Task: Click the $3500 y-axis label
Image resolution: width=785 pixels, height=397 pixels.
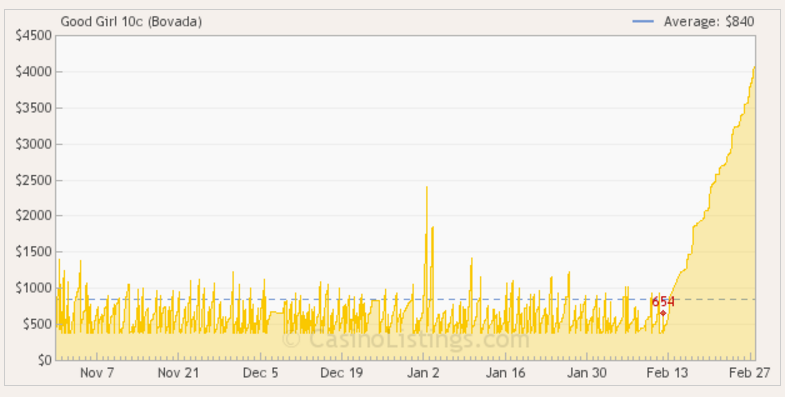Action: click(x=34, y=108)
